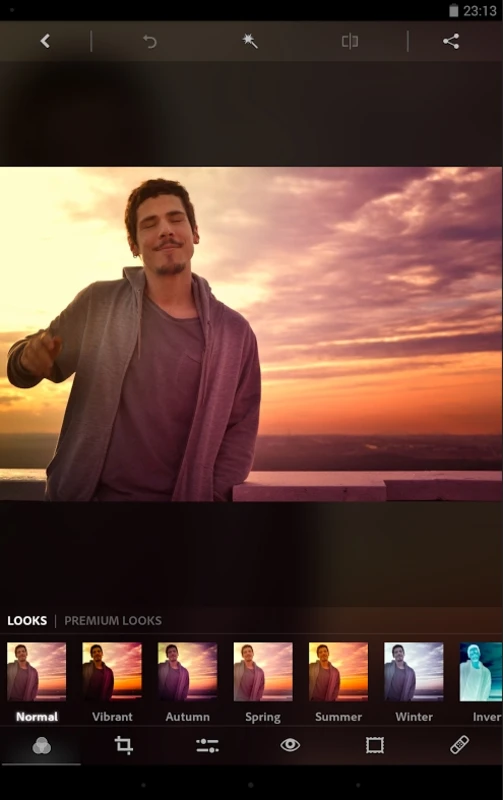Switch to the PREMIUM LOOKS tab

[113, 620]
